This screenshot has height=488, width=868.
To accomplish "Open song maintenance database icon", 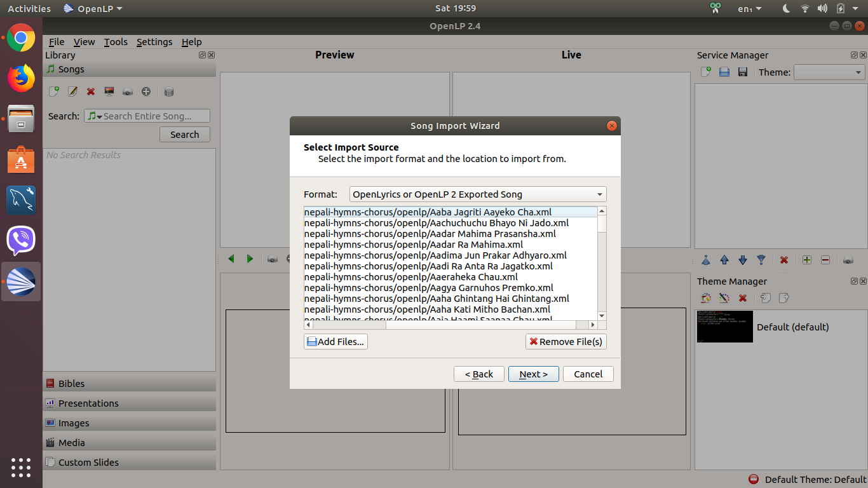I will coord(168,91).
